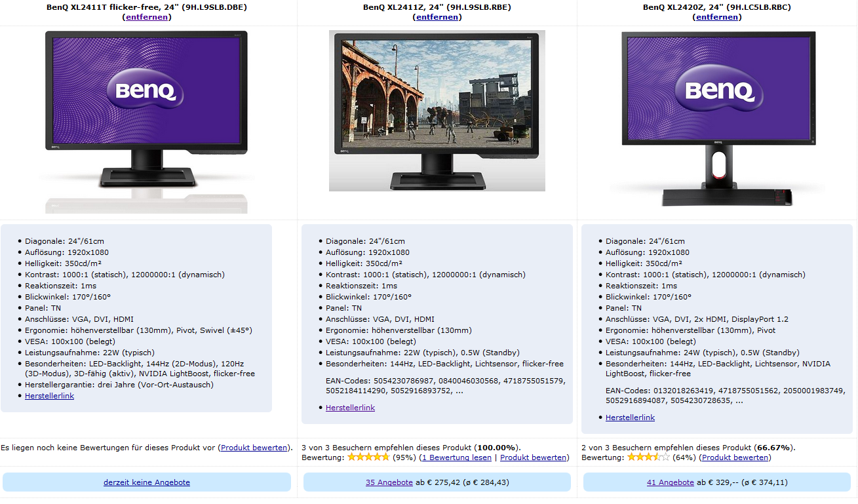The width and height of the screenshot is (858, 504).
Task: Select Leistungsaufnahme 24W line of XL2420Z
Action: [703, 353]
